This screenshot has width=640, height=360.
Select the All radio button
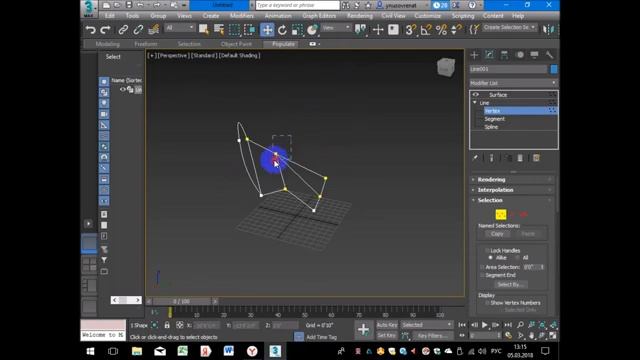518,258
